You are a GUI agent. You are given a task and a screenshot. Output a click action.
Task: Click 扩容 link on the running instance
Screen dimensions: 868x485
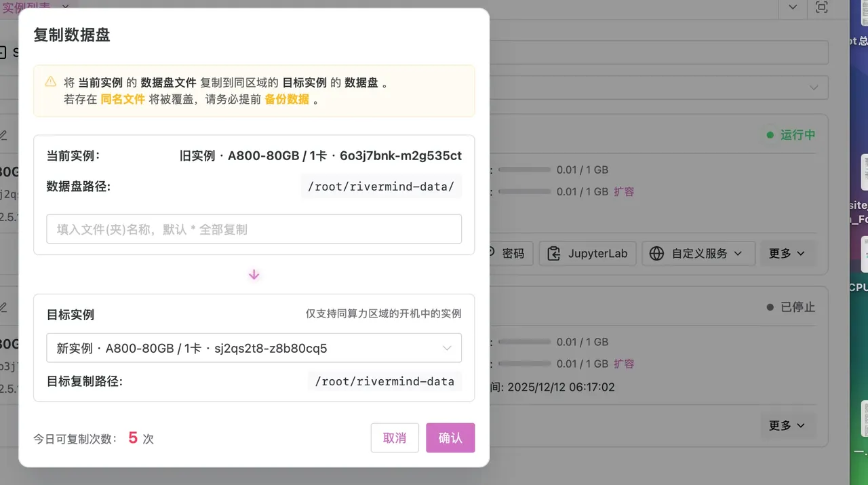pos(624,191)
